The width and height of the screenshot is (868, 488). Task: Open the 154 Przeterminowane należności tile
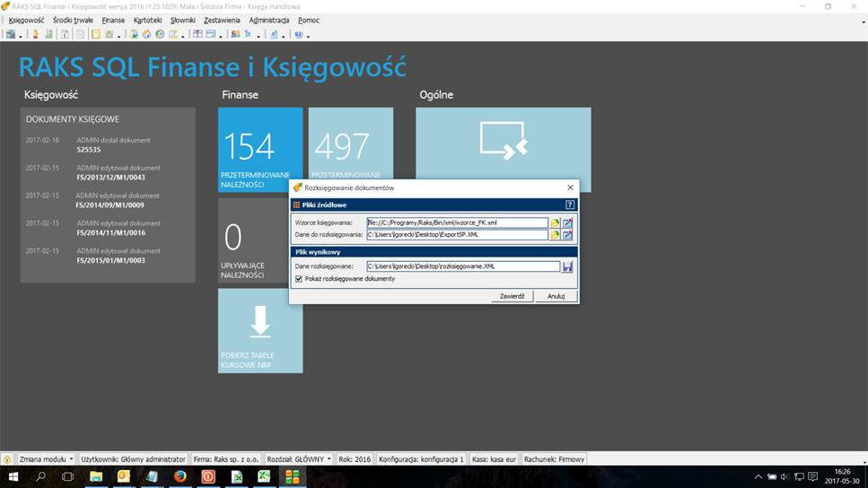260,150
